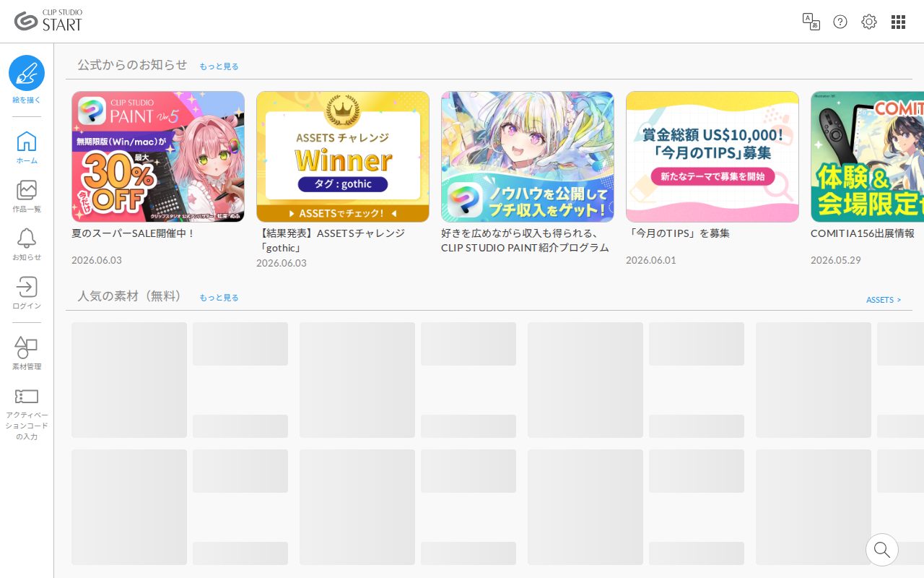The width and height of the screenshot is (924, 578).
Task: Open the 賞金総額 US$10,000 banner
Action: click(x=712, y=157)
